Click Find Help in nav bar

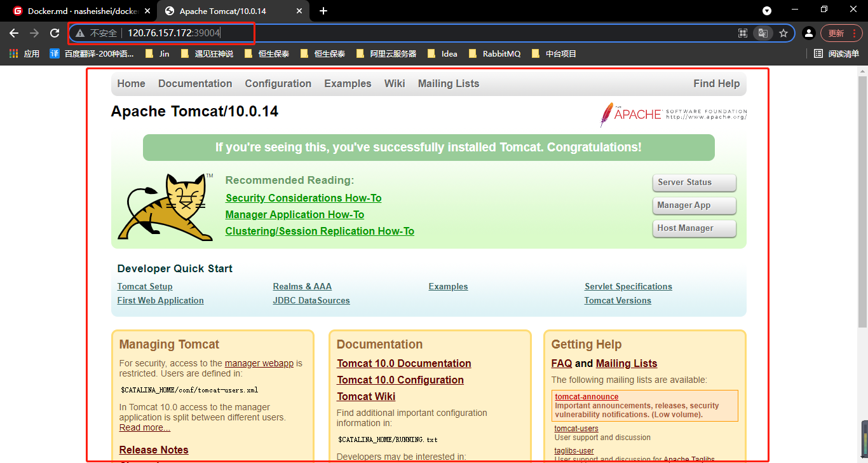click(x=717, y=84)
